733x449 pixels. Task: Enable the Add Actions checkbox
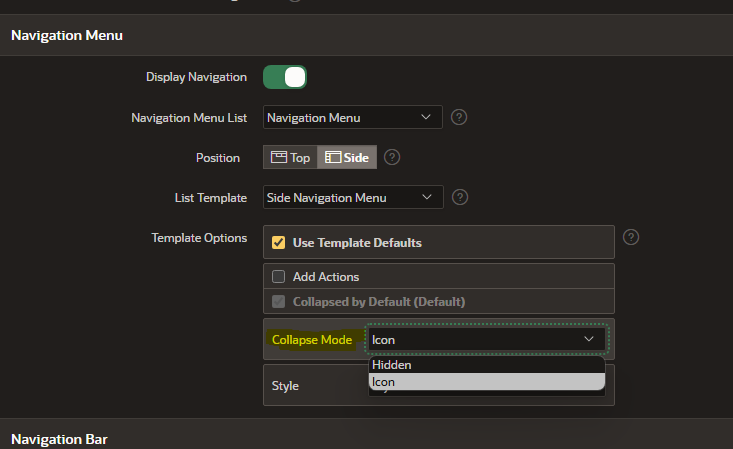coord(279,276)
